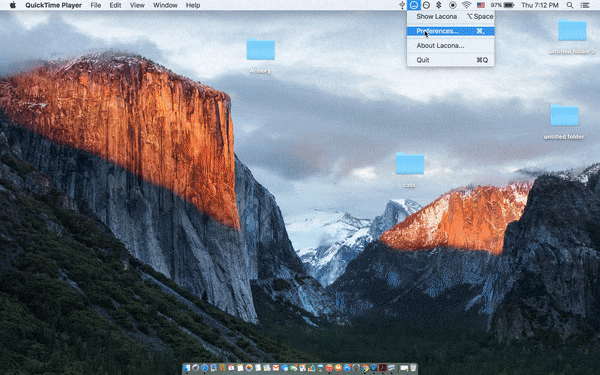Image resolution: width=600 pixels, height=375 pixels.
Task: Open the Apple logo menu
Action: pos(13,5)
